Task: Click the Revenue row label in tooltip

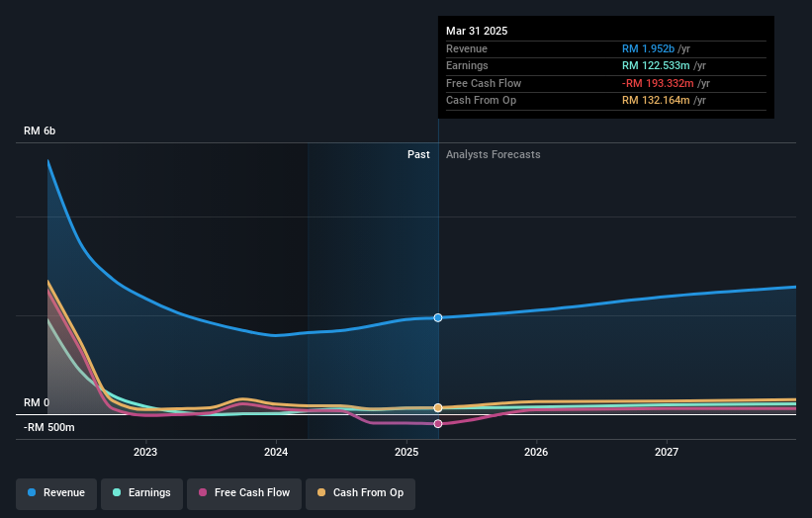Action: point(467,48)
